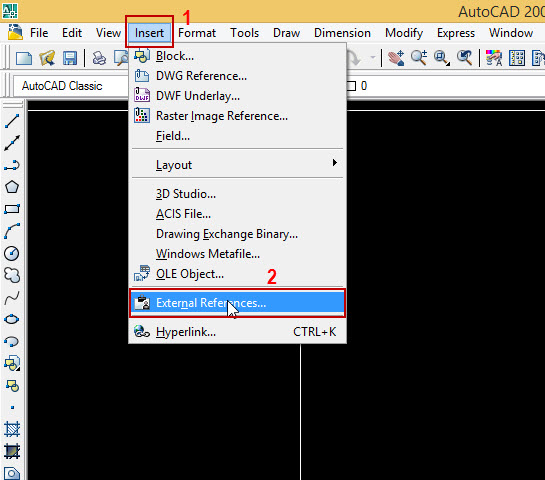Screen dimensions: 545x480
Task: Choose Raster Image Reference... entry
Action: point(237,116)
